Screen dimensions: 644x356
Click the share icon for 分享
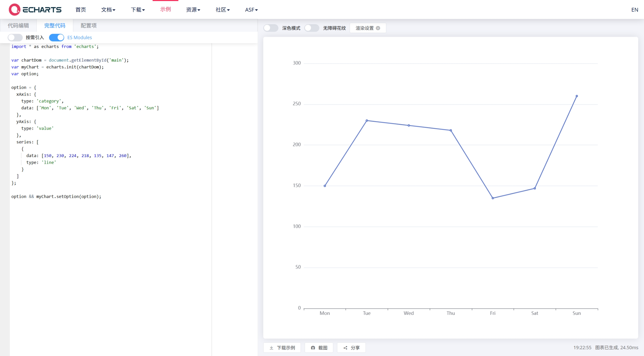(x=345, y=348)
